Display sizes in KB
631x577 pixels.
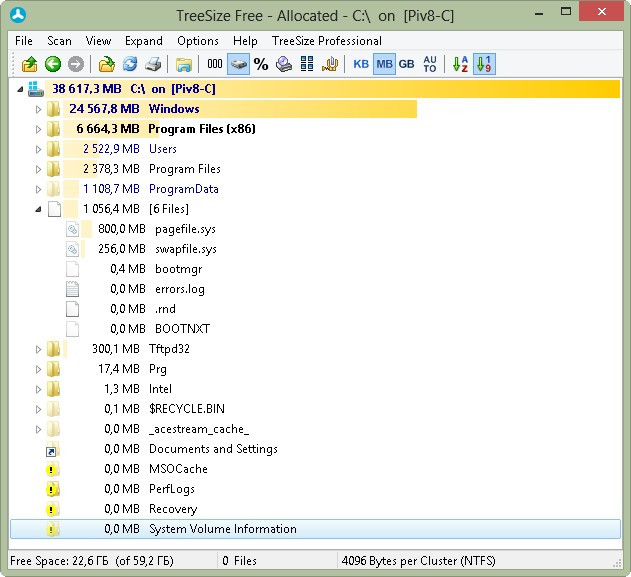point(361,64)
